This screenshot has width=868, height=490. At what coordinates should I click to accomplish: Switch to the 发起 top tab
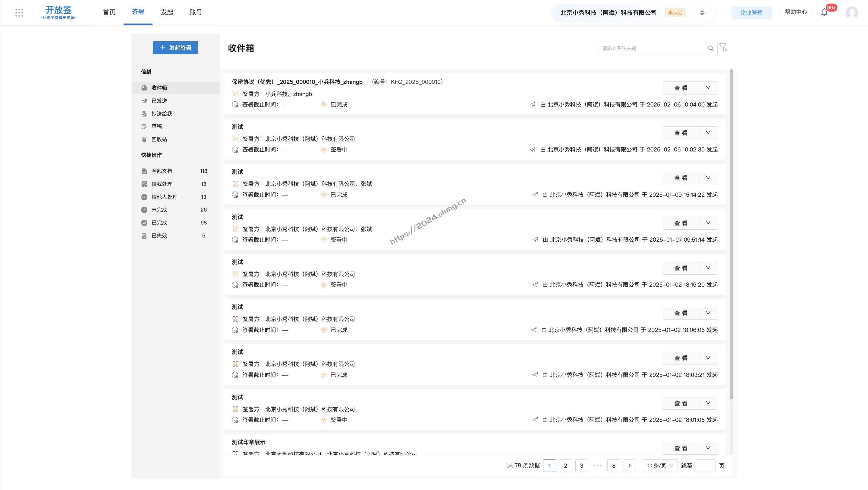pyautogui.click(x=167, y=12)
